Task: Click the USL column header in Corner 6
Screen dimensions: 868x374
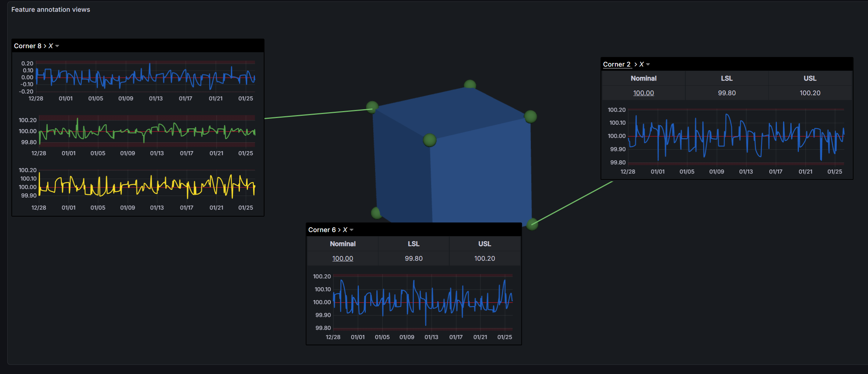Action: (x=485, y=244)
